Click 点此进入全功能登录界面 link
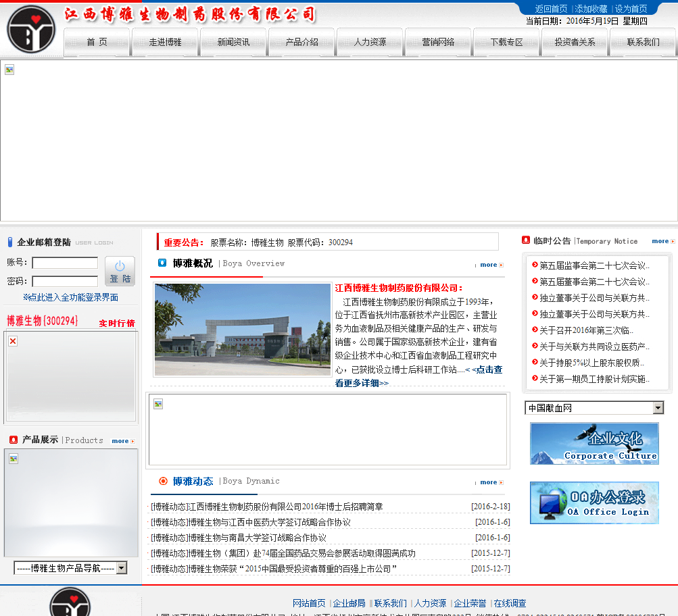 [x=70, y=297]
